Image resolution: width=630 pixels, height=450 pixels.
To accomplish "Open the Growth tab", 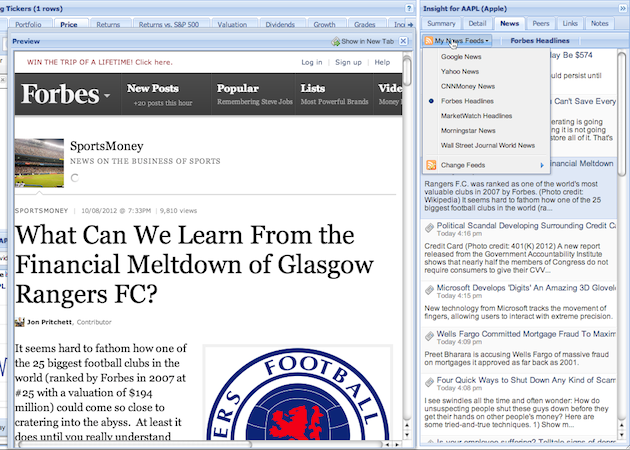I will click(x=324, y=25).
